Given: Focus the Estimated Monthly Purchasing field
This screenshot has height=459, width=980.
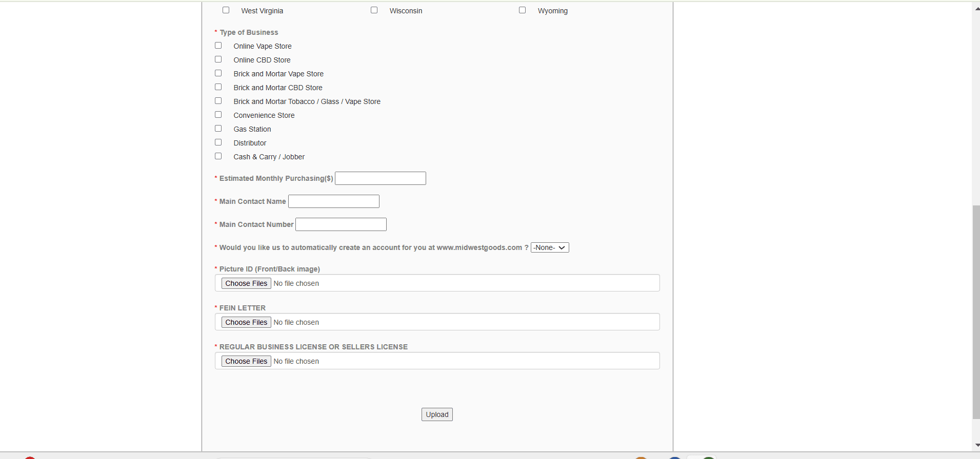Looking at the screenshot, I should (381, 178).
